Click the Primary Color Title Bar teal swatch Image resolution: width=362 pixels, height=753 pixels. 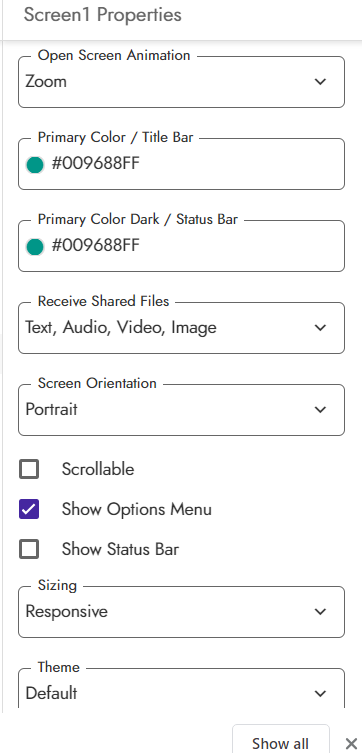click(35, 165)
